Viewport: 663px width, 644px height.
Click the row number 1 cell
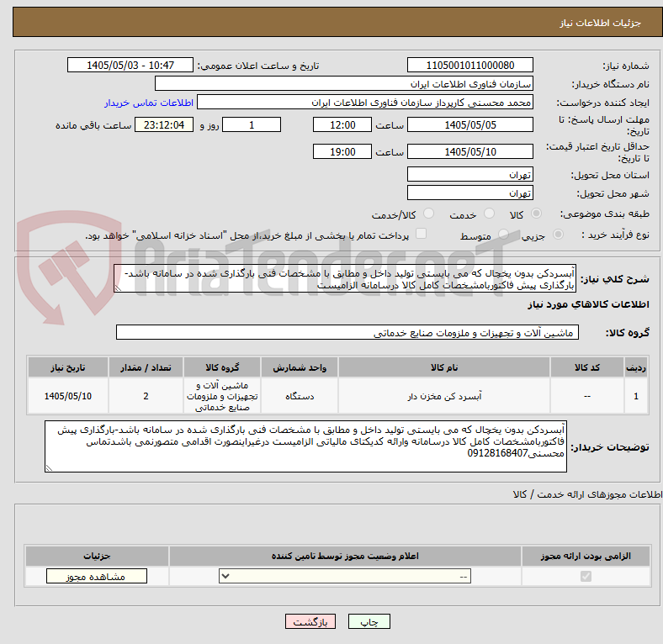click(x=635, y=396)
